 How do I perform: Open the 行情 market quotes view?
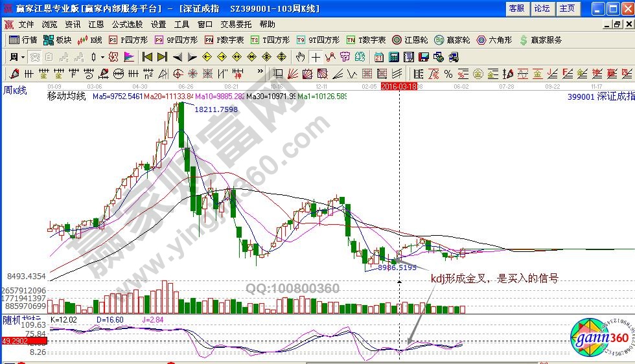(x=23, y=40)
